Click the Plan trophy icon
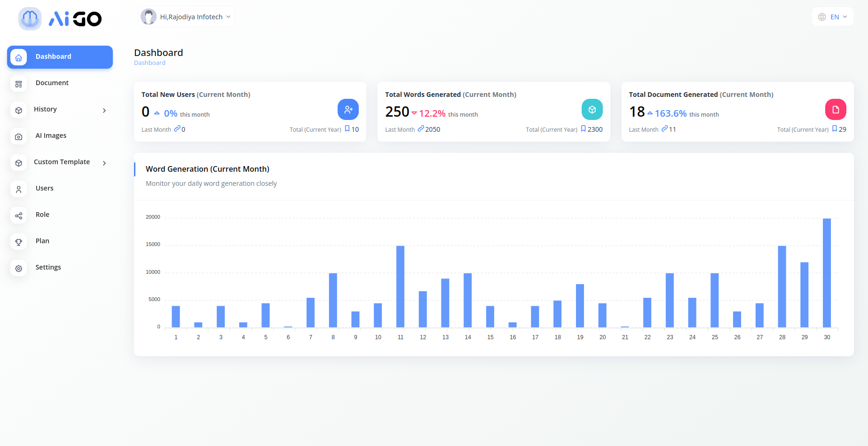Screen dimensions: 868x446 (x=18, y=242)
